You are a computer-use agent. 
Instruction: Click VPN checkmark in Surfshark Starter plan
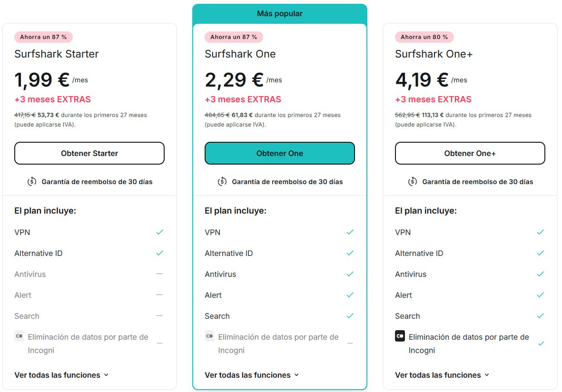(x=160, y=232)
